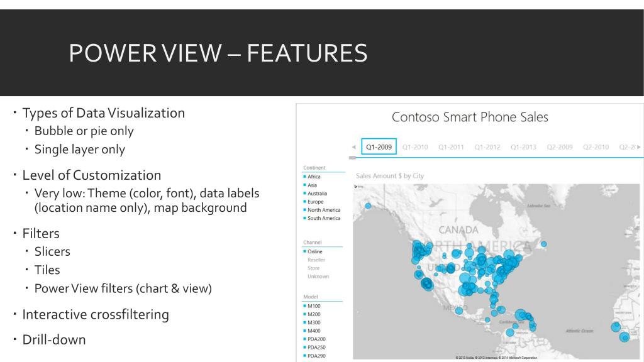Select Online in Channel slicer
The width and height of the screenshot is (644, 362).
click(314, 251)
